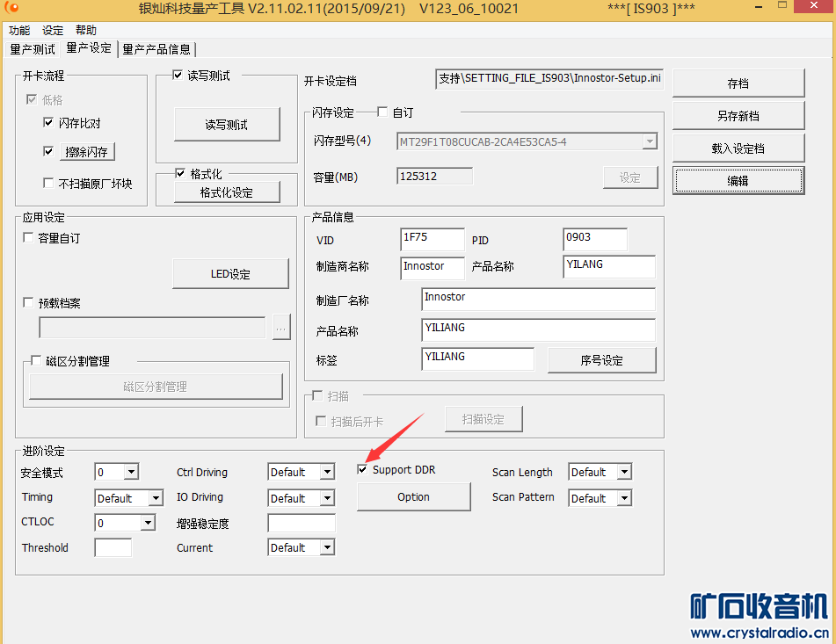Open 格式化设定 button
Viewport: 836px width, 644px height.
[x=227, y=192]
